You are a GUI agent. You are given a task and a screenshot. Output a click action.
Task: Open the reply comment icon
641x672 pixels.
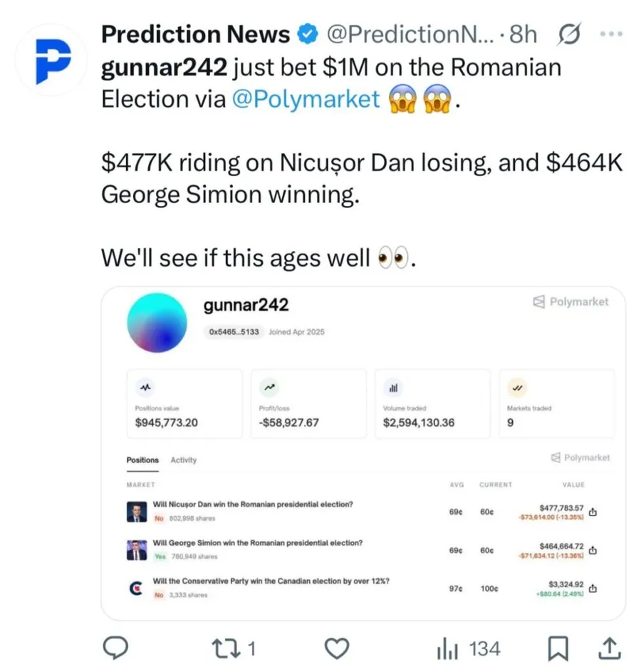[115, 648]
